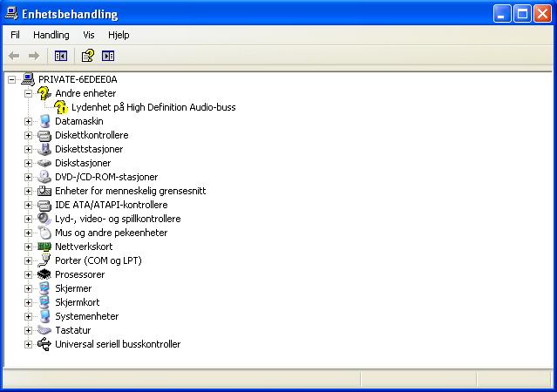Expand the Diskettkontrollere node
This screenshot has height=392, width=557.
pyautogui.click(x=28, y=135)
